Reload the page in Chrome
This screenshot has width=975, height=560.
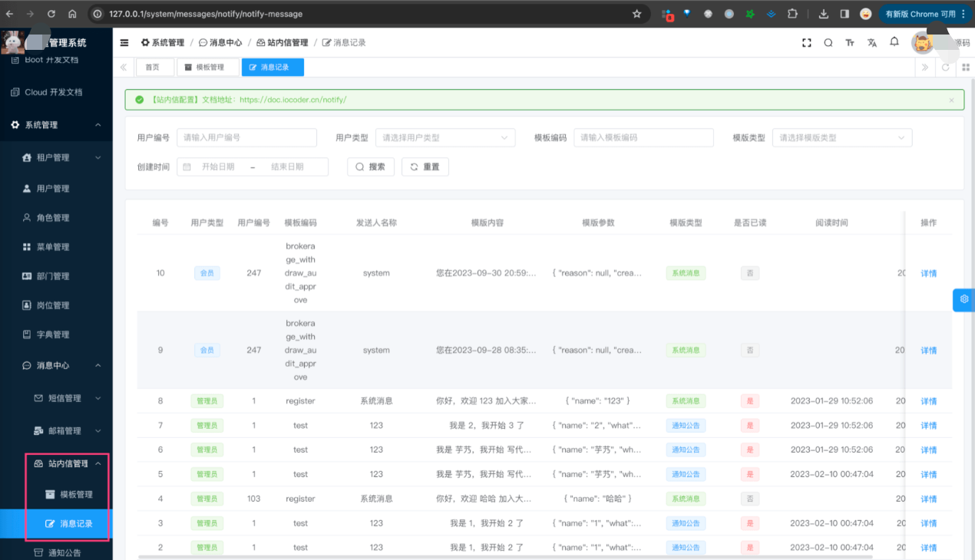51,14
